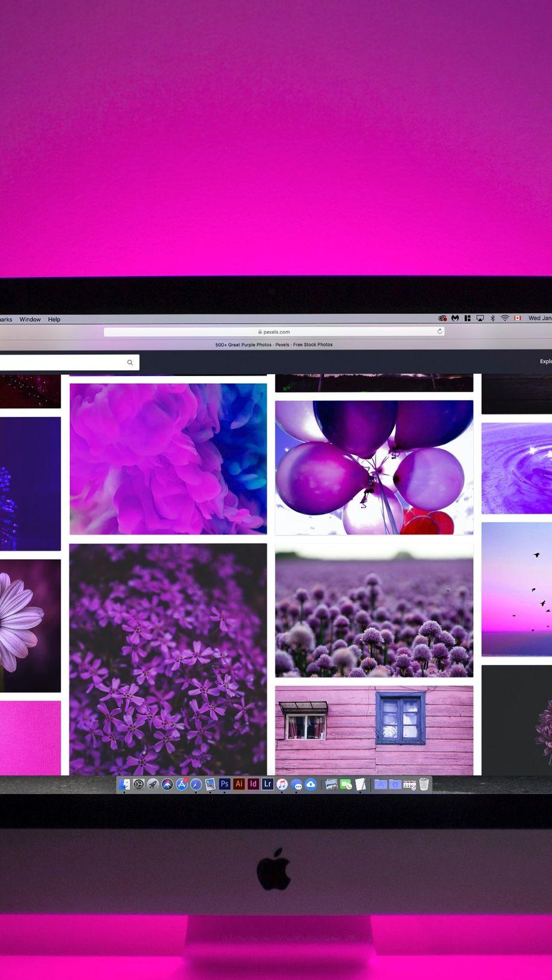Open the Help menu

coord(54,319)
